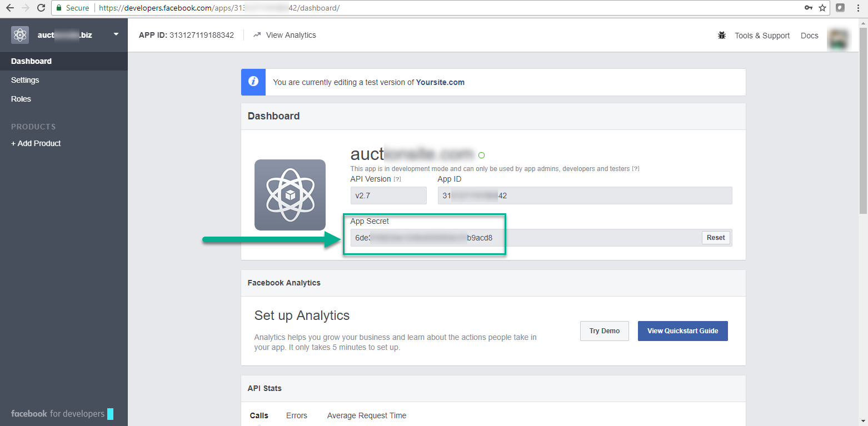
Task: Click the browser forward arrow
Action: point(25,8)
